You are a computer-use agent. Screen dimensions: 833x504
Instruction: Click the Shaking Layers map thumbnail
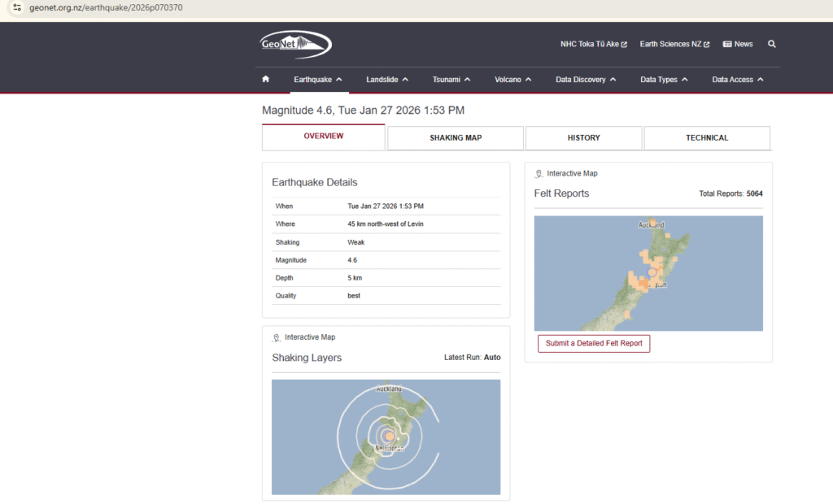(x=386, y=437)
